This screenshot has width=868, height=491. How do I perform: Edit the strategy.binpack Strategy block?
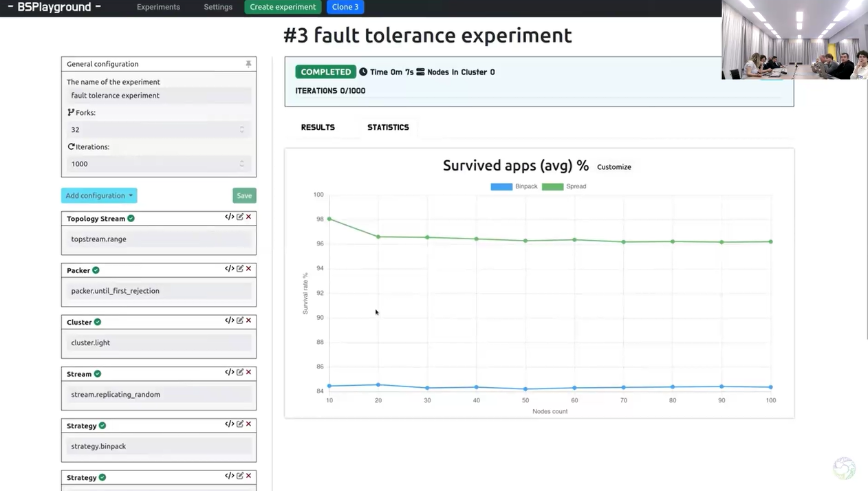[x=240, y=424]
